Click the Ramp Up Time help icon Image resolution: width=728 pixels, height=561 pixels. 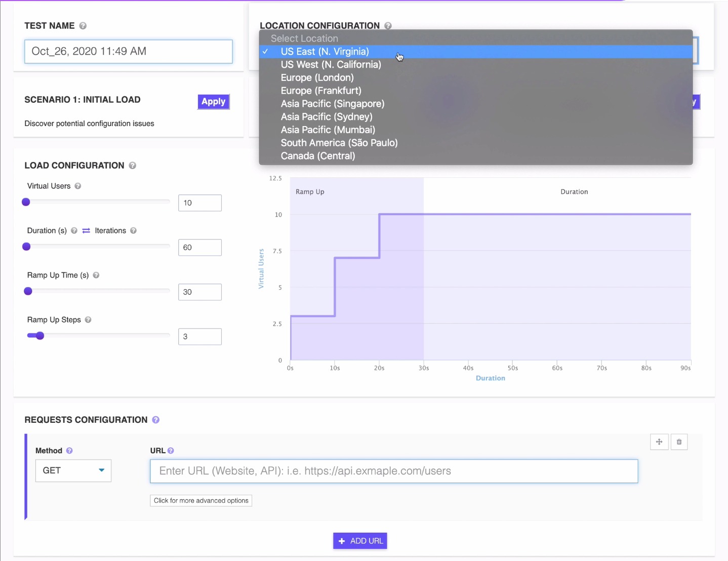click(96, 275)
